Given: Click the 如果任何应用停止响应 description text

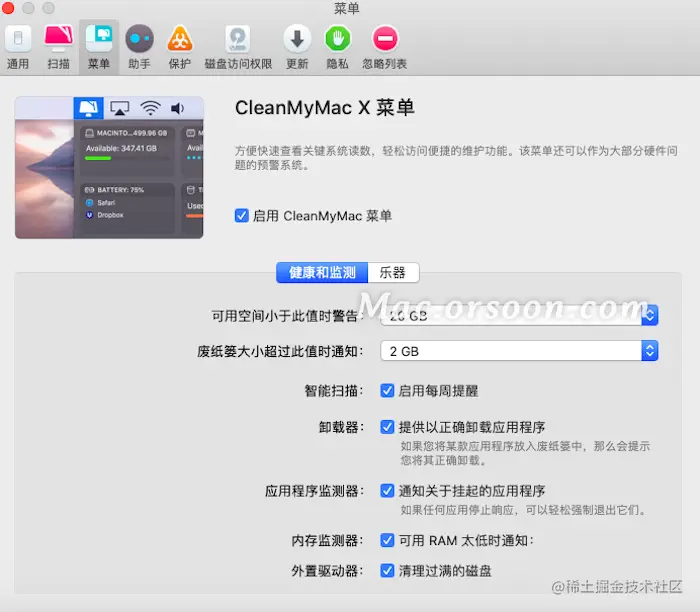Looking at the screenshot, I should tap(523, 510).
